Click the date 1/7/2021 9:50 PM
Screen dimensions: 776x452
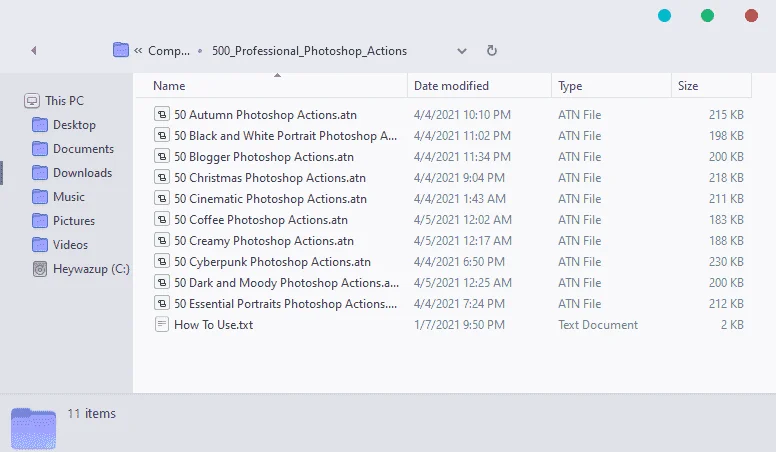[x=459, y=325]
